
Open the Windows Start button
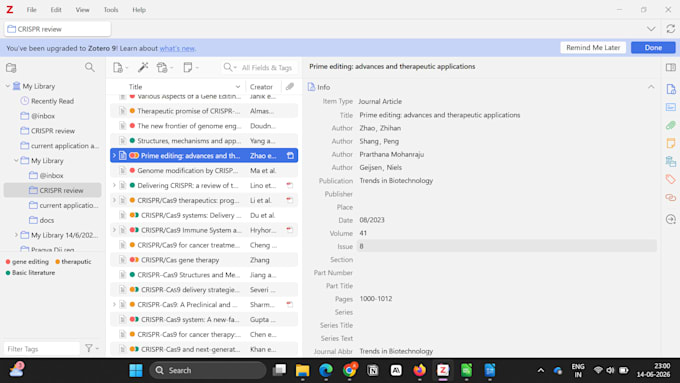[x=136, y=370]
